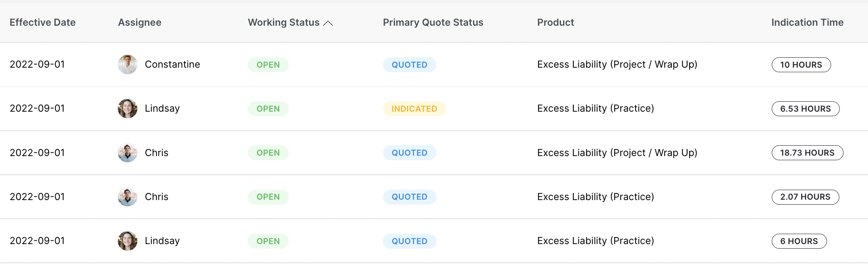Click the 2.07 HOURS indication pill
The height and width of the screenshot is (264, 868).
[805, 197]
